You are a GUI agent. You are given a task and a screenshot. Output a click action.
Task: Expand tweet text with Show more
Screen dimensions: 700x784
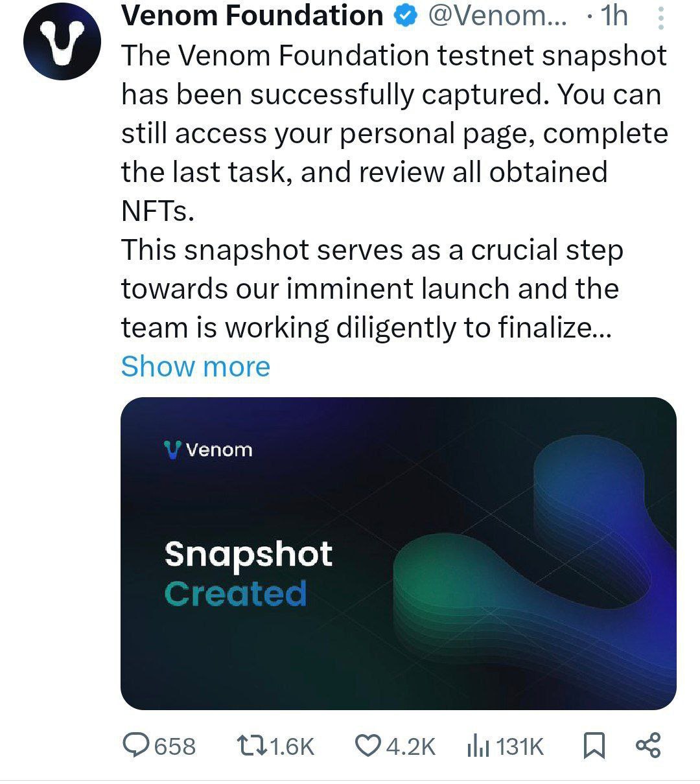pyautogui.click(x=195, y=367)
